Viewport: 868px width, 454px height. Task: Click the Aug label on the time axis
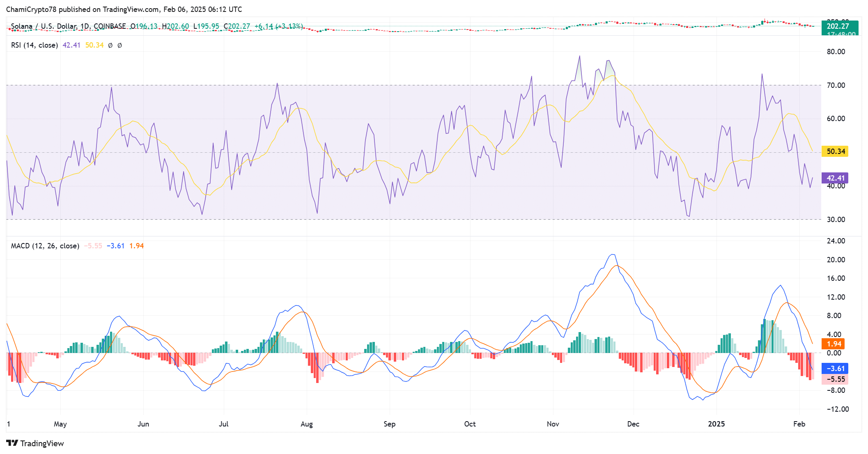pyautogui.click(x=306, y=424)
